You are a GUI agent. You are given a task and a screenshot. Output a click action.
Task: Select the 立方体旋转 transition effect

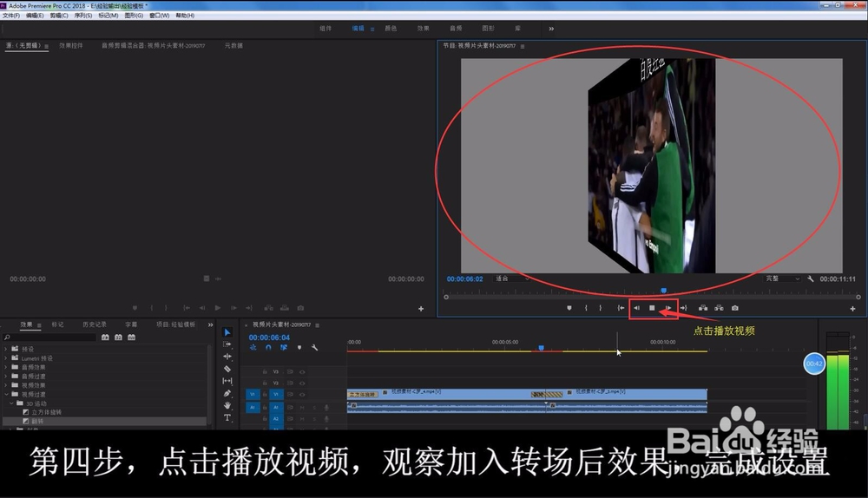(x=47, y=412)
